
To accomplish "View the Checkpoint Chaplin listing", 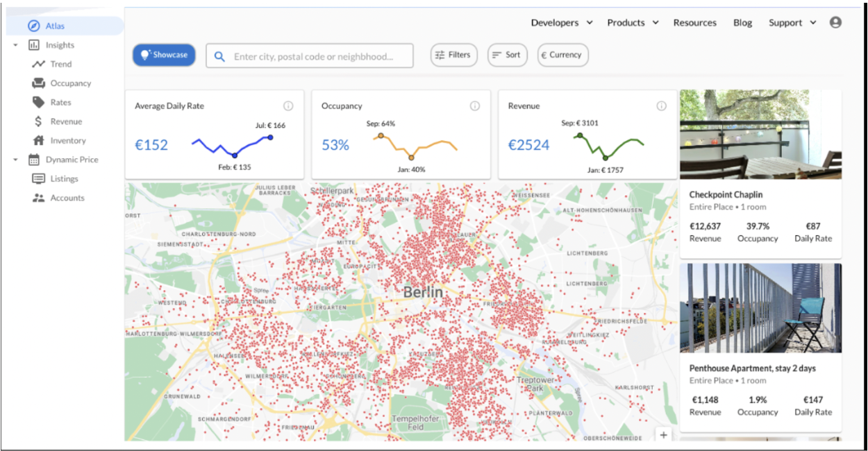I will tap(760, 194).
